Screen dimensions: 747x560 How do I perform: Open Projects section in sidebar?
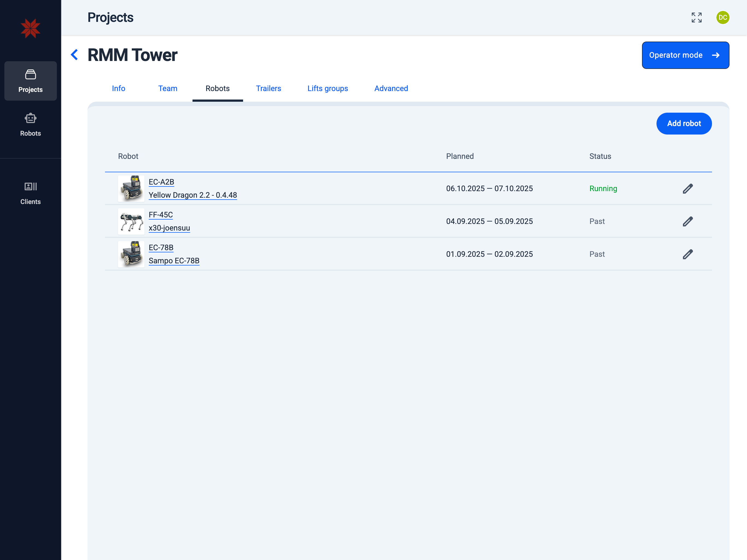[30, 81]
